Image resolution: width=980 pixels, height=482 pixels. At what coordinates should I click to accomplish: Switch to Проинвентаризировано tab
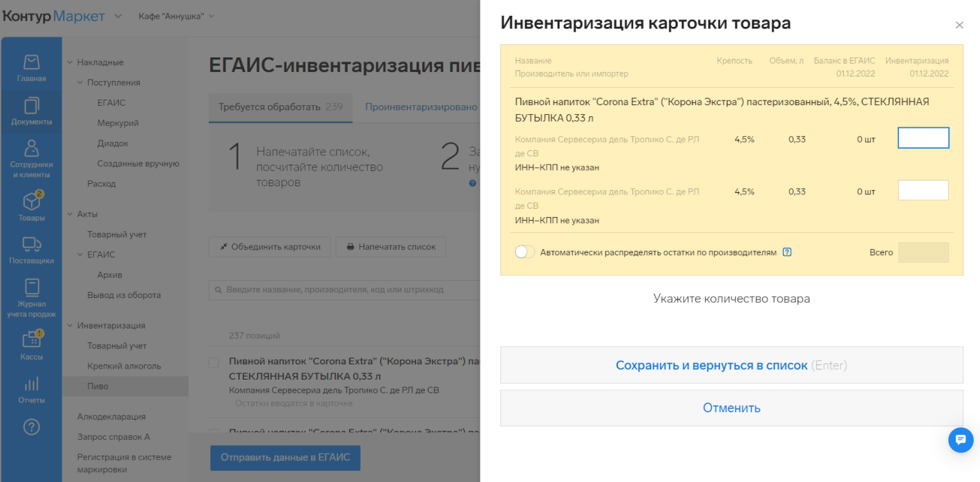(x=421, y=107)
